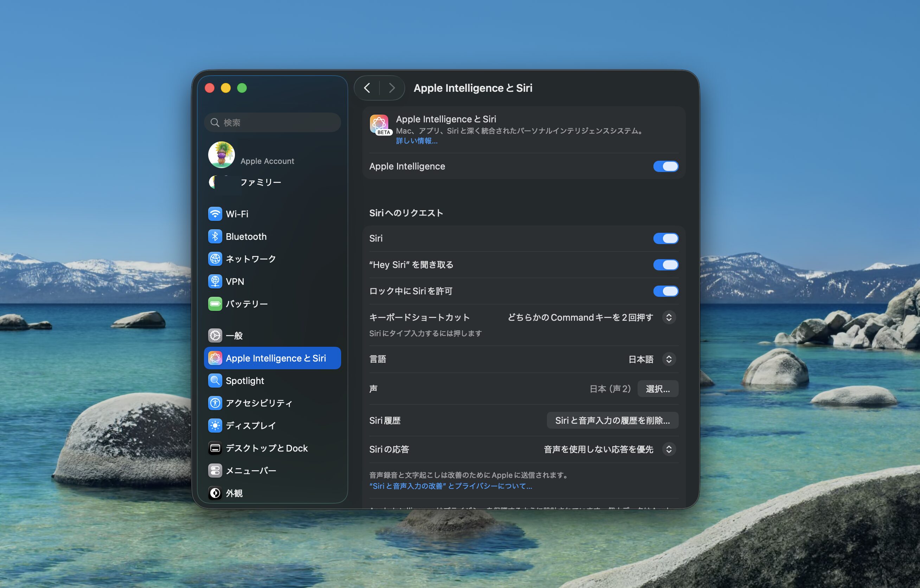920x588 pixels.
Task: Click the バッテリー battery icon
Action: tap(215, 304)
